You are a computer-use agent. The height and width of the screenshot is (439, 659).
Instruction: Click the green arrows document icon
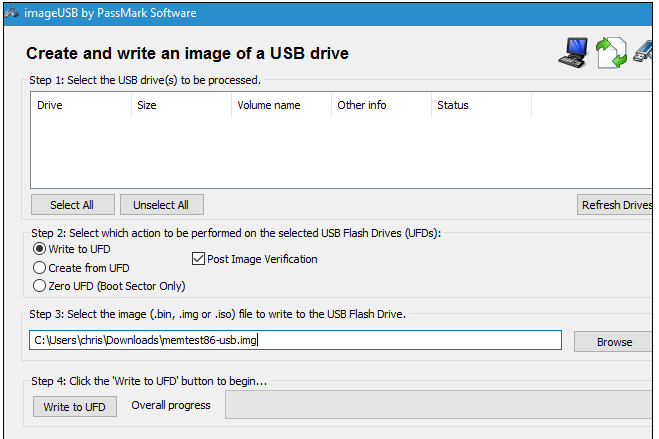point(612,53)
